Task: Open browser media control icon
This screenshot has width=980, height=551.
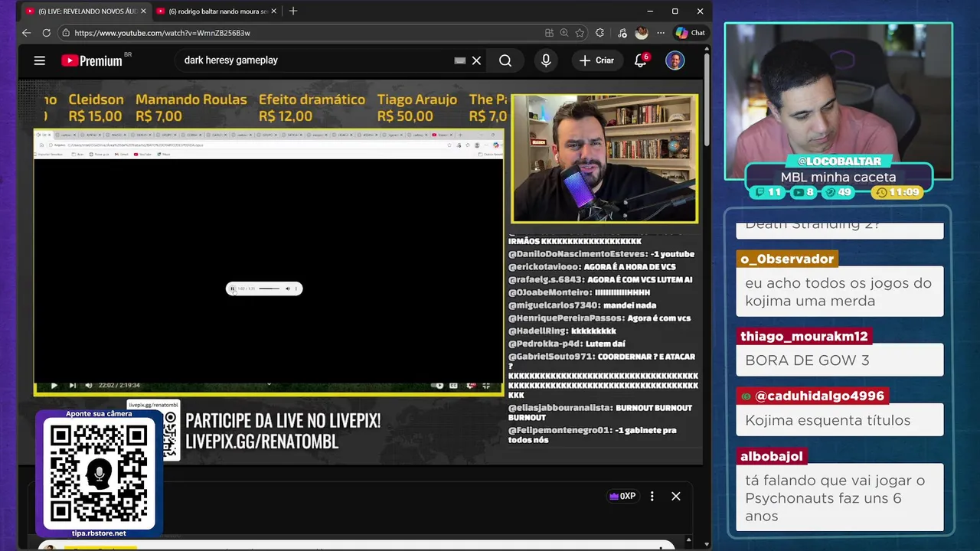Action: [622, 33]
